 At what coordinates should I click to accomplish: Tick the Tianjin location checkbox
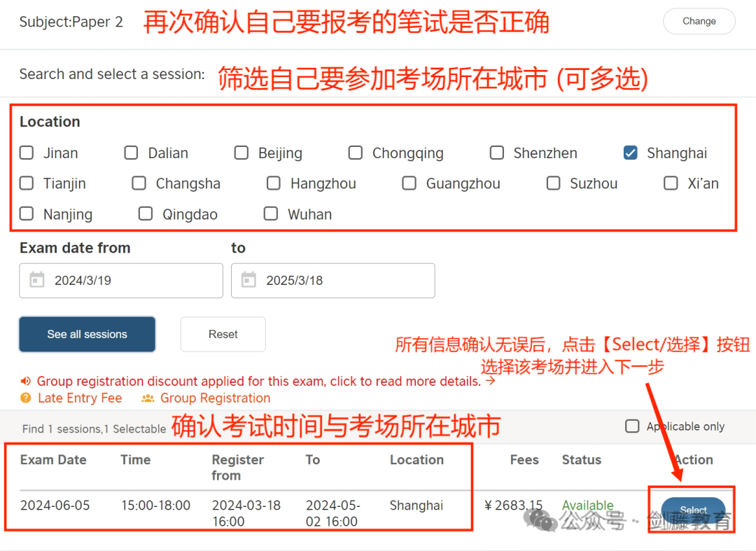click(x=27, y=183)
